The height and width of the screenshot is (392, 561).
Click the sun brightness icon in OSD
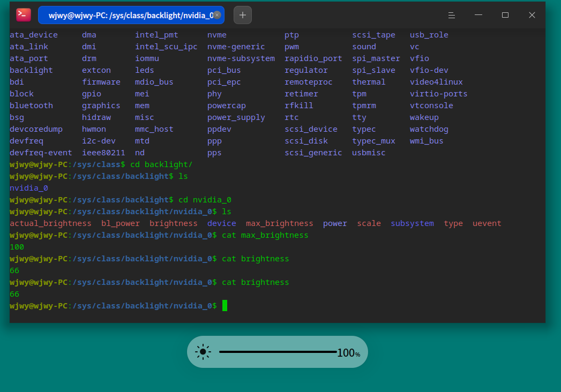coord(203,352)
